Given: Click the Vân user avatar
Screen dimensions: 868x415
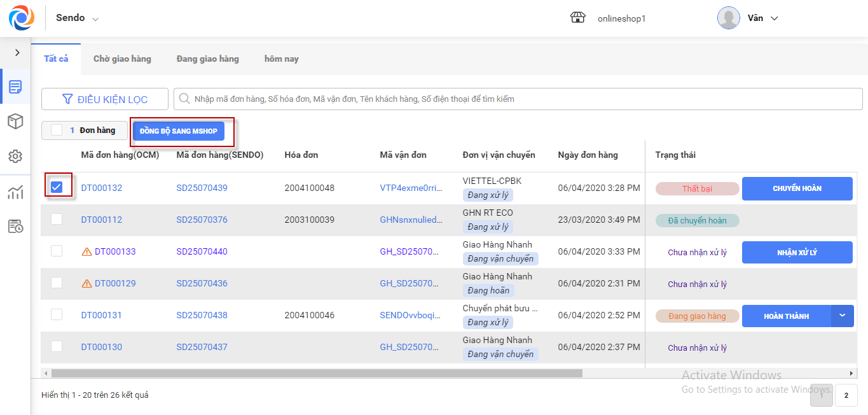Looking at the screenshot, I should (x=728, y=18).
